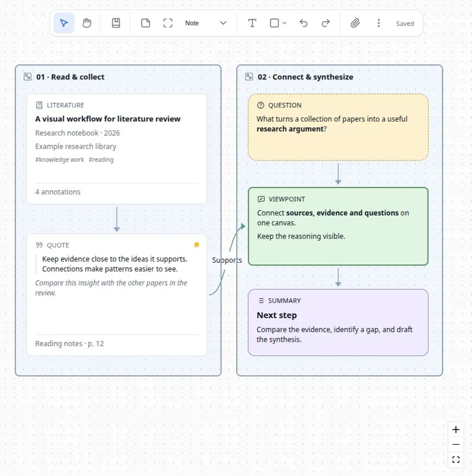Click the #knowledge work tag

(59, 160)
